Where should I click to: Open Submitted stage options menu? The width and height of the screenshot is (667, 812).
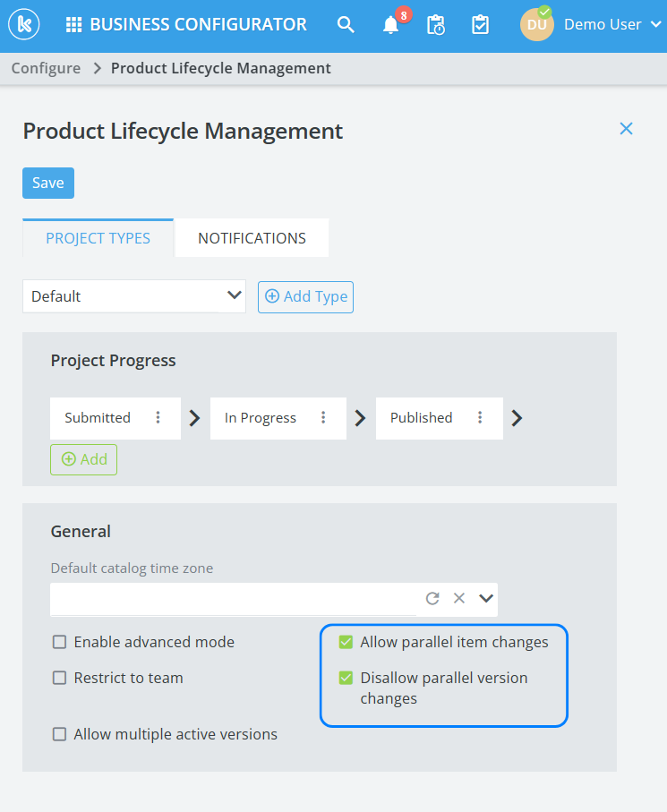158,418
